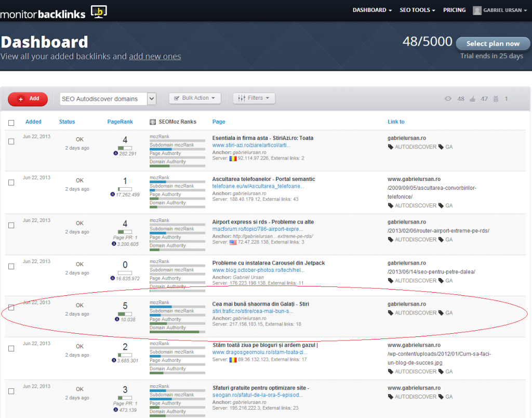Sort by the Status column
The height and width of the screenshot is (418, 532).
(x=67, y=122)
